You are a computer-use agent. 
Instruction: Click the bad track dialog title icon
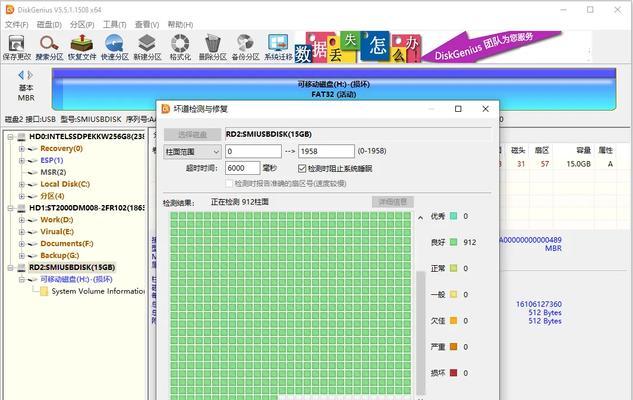[x=166, y=109]
